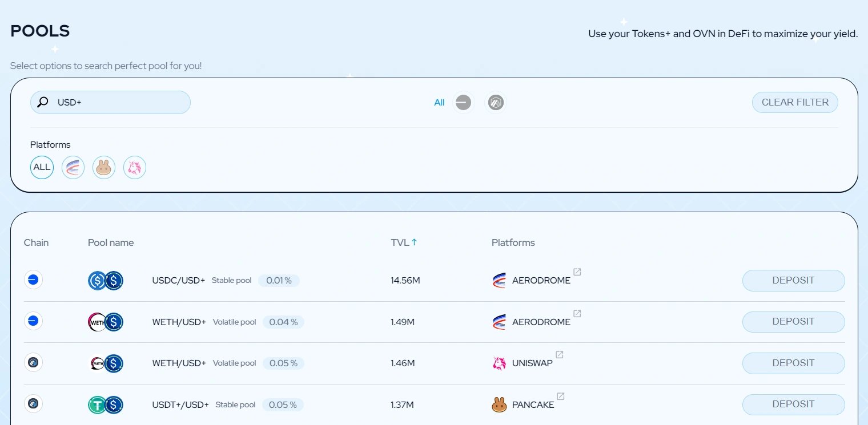Select All chains filter
Viewport: 868px width, 425px height.
439,103
